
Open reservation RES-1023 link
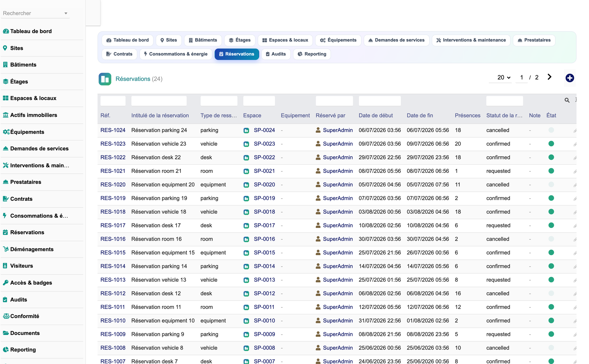pos(113,144)
